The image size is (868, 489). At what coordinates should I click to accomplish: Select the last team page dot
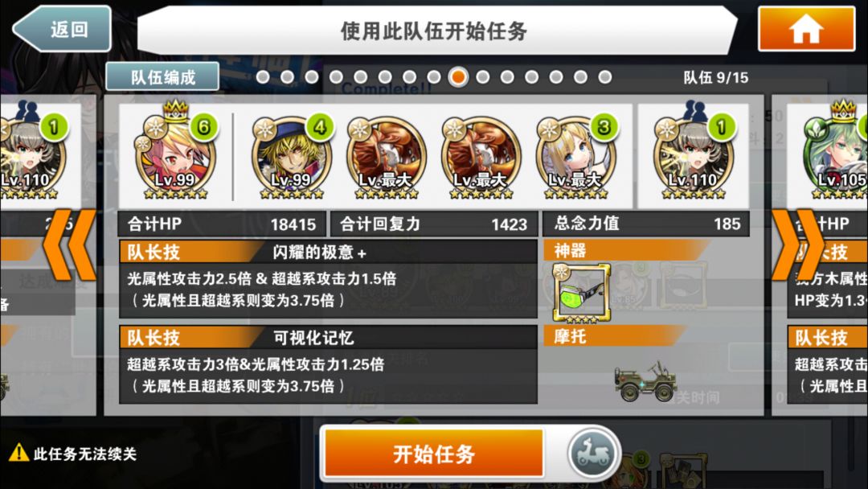604,77
